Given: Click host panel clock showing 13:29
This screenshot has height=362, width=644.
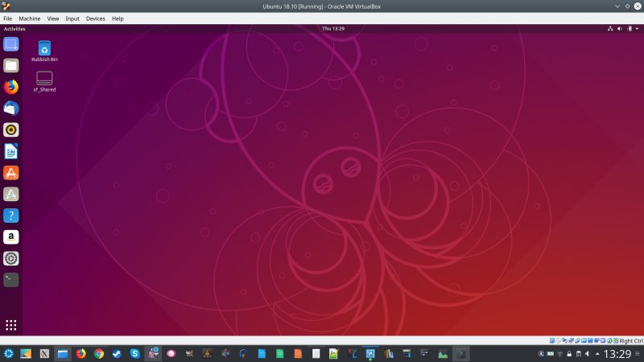Looking at the screenshot, I should tap(617, 354).
